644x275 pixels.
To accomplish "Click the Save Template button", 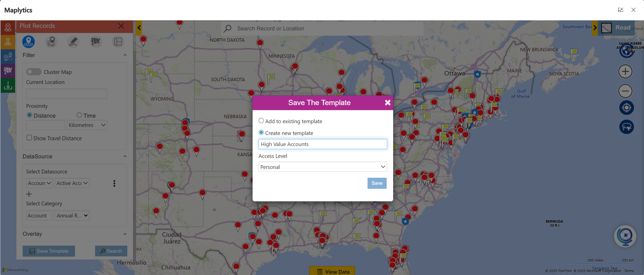I will click(49, 251).
